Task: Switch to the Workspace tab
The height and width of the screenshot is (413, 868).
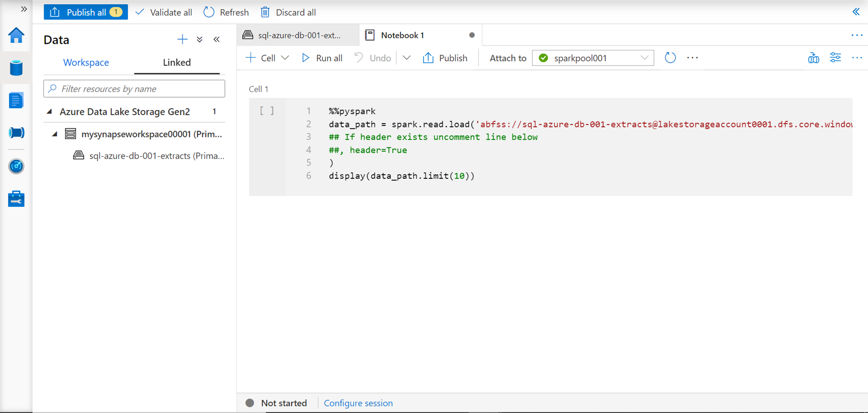Action: (86, 62)
